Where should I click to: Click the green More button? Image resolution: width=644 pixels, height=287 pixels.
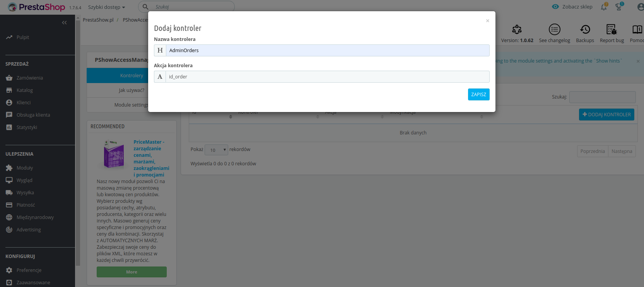(x=132, y=272)
